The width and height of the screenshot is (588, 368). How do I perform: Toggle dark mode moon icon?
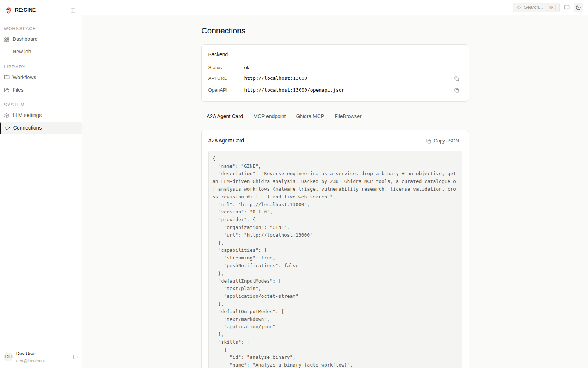tap(578, 7)
